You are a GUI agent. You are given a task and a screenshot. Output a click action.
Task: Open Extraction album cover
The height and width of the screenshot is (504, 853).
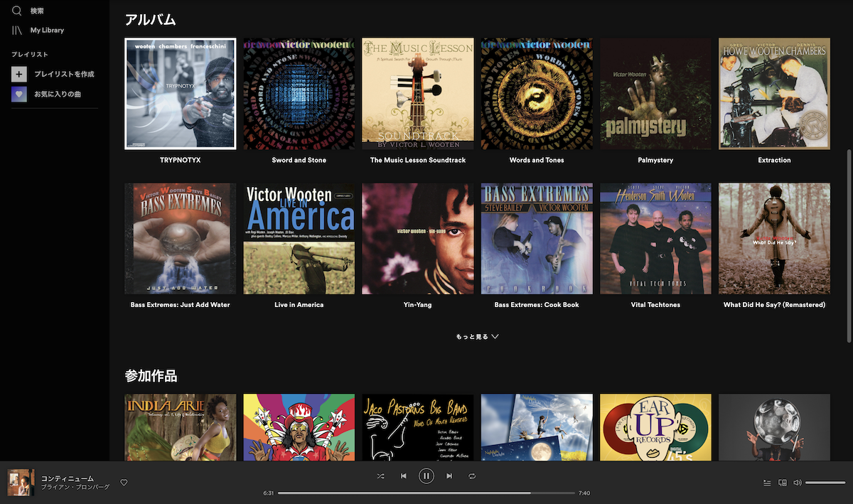coord(774,94)
